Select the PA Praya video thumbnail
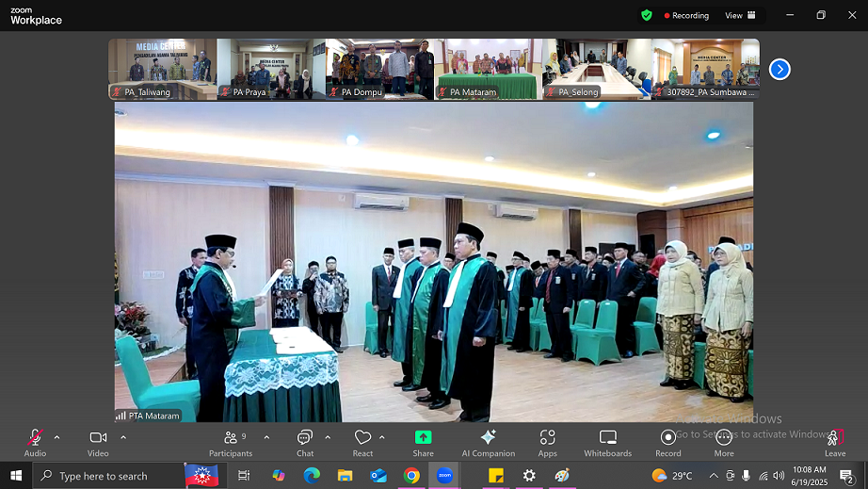 point(271,69)
